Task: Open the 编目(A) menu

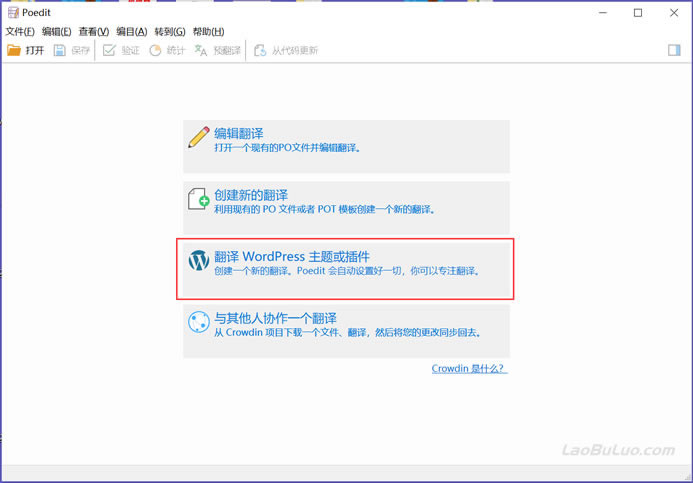Action: (132, 31)
